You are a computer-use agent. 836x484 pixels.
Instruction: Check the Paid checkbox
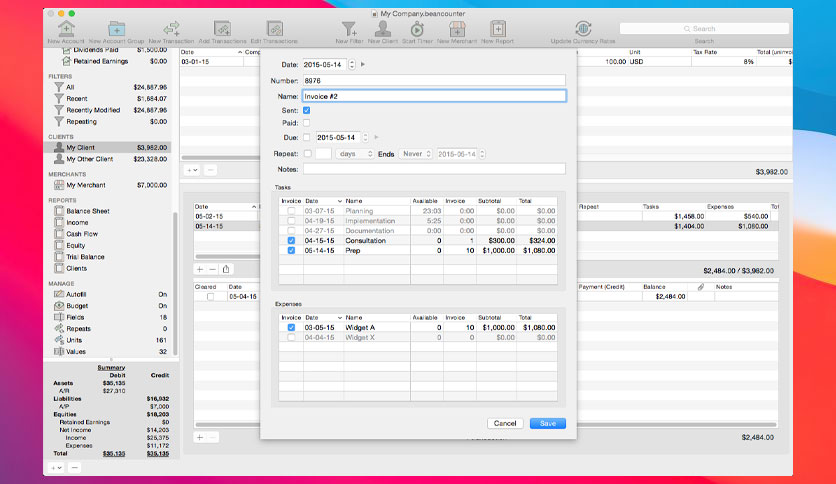pos(307,123)
